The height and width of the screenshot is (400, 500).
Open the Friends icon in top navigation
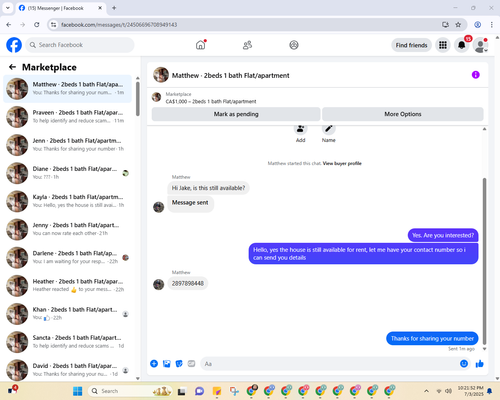pos(247,45)
